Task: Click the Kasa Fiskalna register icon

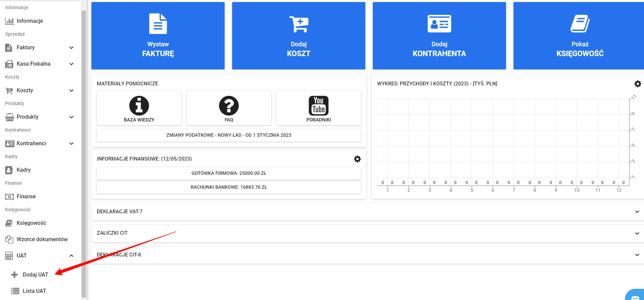Action: [x=9, y=64]
